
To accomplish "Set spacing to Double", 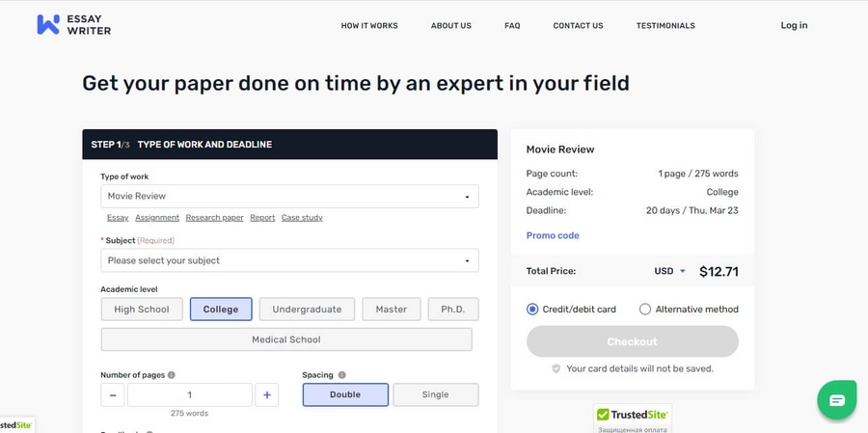I will pyautogui.click(x=345, y=394).
